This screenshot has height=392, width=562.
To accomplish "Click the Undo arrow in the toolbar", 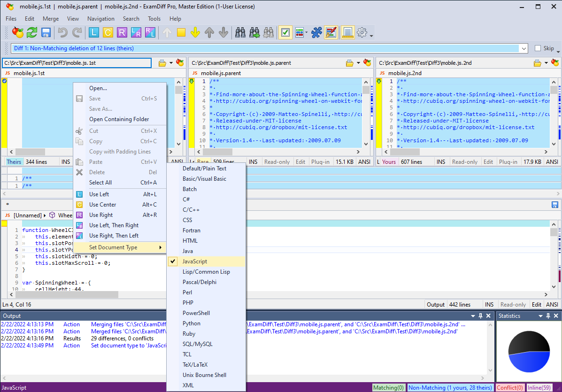I will coord(63,32).
